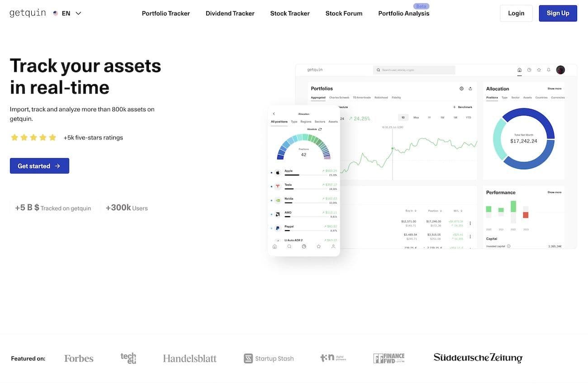Click the Nvidia logo in the positions list

[x=278, y=200]
